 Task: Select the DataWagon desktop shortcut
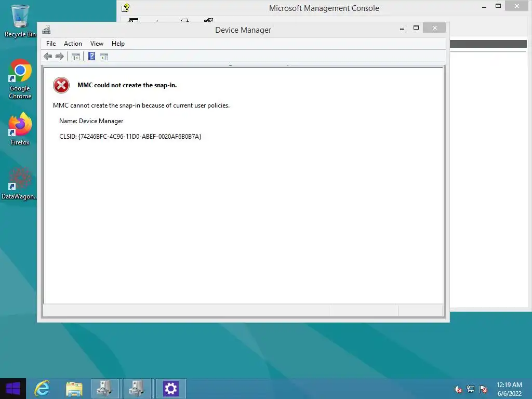click(19, 183)
